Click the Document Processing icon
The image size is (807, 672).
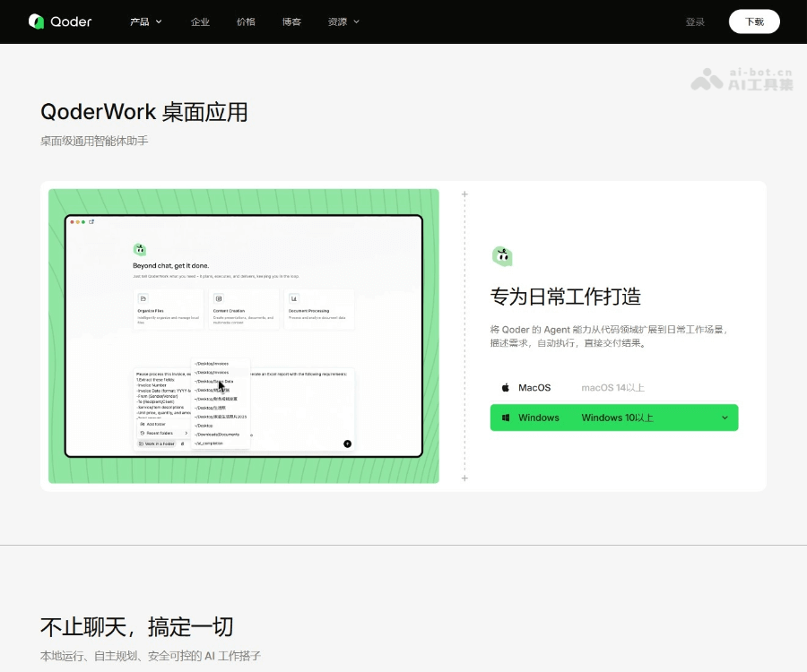(293, 298)
